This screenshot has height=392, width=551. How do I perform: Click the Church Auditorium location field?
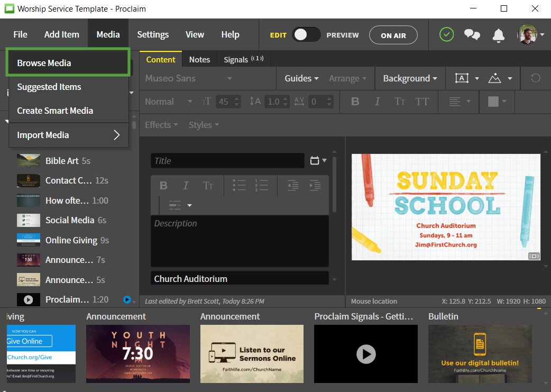coord(240,278)
